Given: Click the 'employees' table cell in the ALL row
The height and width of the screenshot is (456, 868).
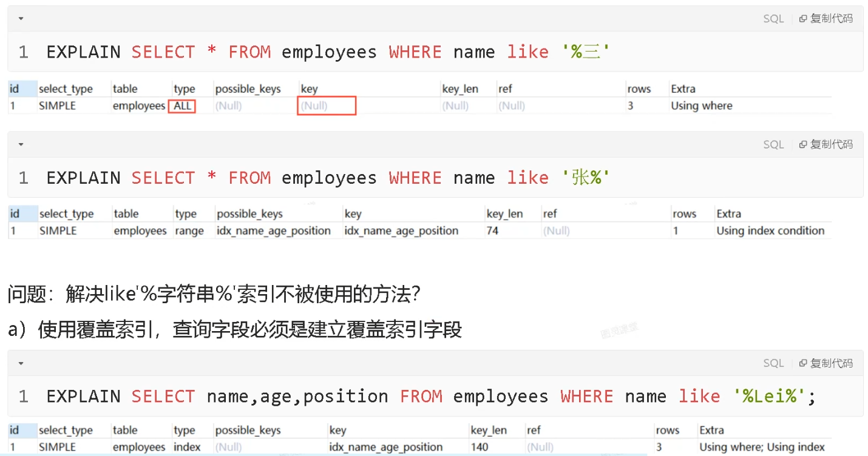Looking at the screenshot, I should coord(139,106).
